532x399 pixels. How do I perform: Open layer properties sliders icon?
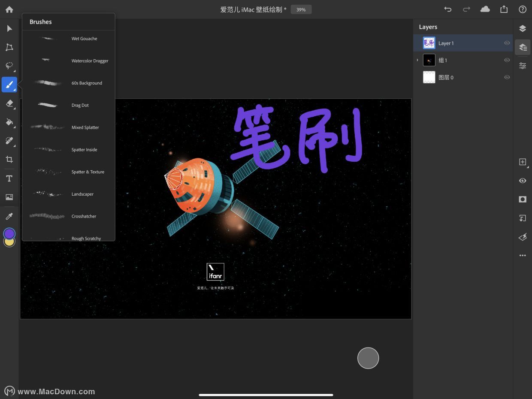pos(523,66)
